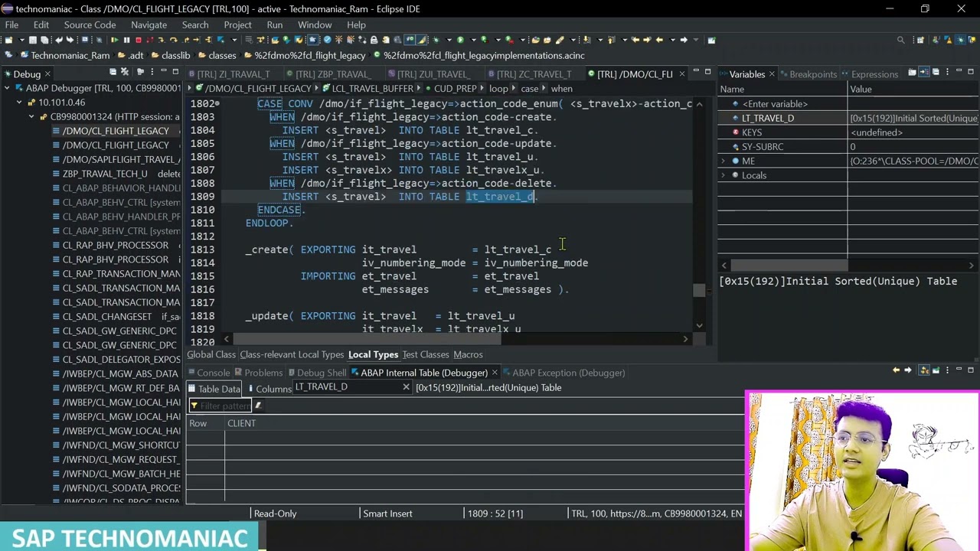The width and height of the screenshot is (980, 551).
Task: Click Collapse All in Variables view
Action: (936, 72)
